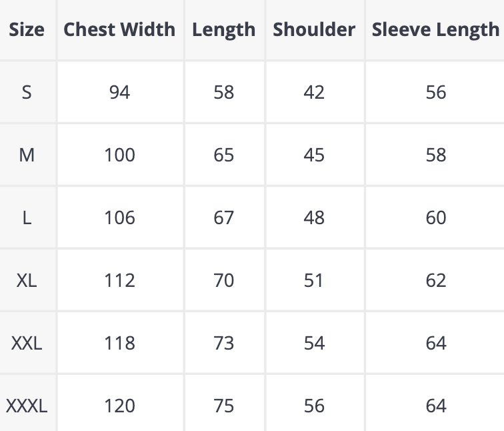504x431 pixels.
Task: Select the XL size row label
Action: click(27, 280)
